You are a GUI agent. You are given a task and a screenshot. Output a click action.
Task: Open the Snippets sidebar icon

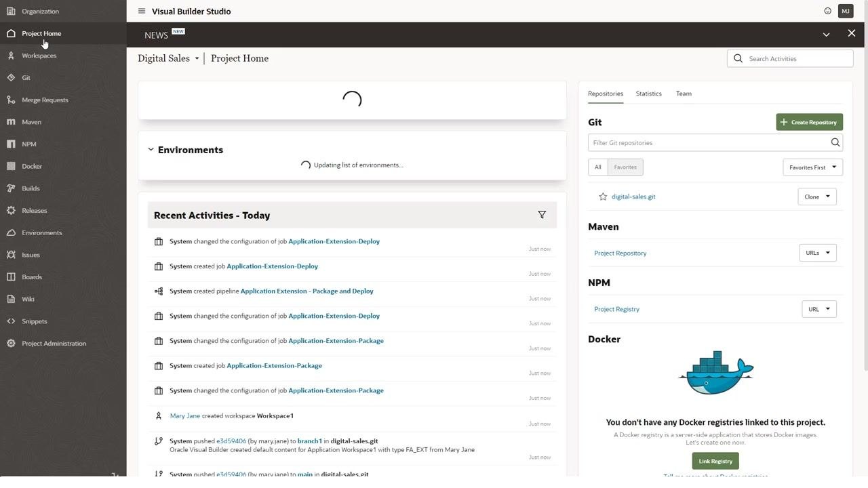point(11,321)
